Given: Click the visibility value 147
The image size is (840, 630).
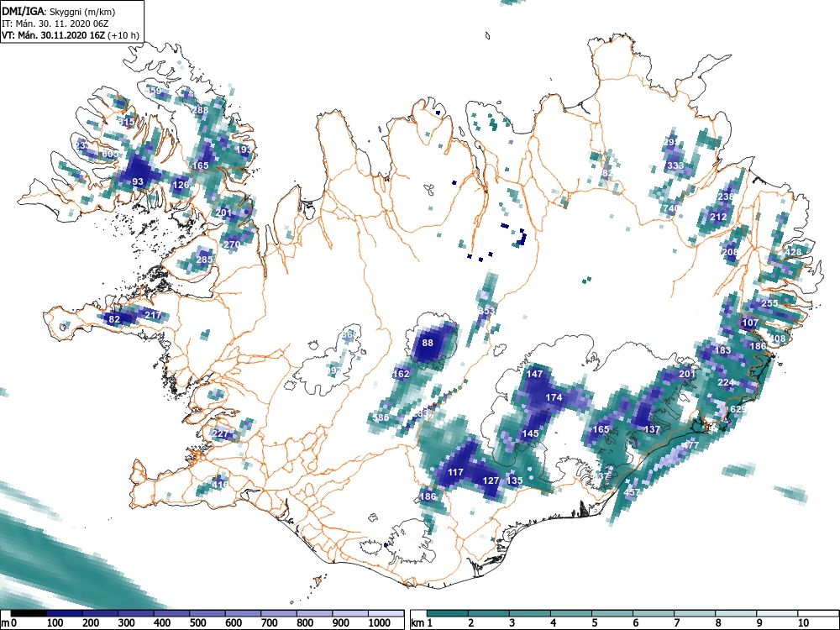Looking at the screenshot, I should pyautogui.click(x=534, y=374).
